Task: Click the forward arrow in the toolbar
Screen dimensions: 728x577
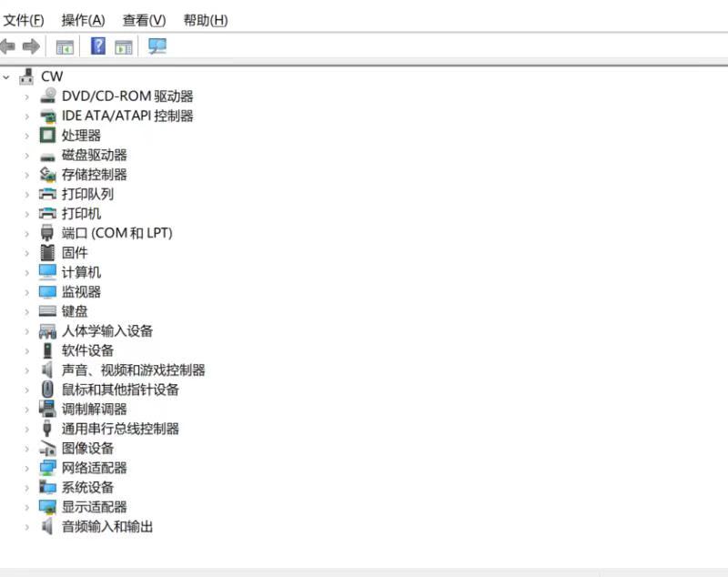Action: [x=31, y=46]
